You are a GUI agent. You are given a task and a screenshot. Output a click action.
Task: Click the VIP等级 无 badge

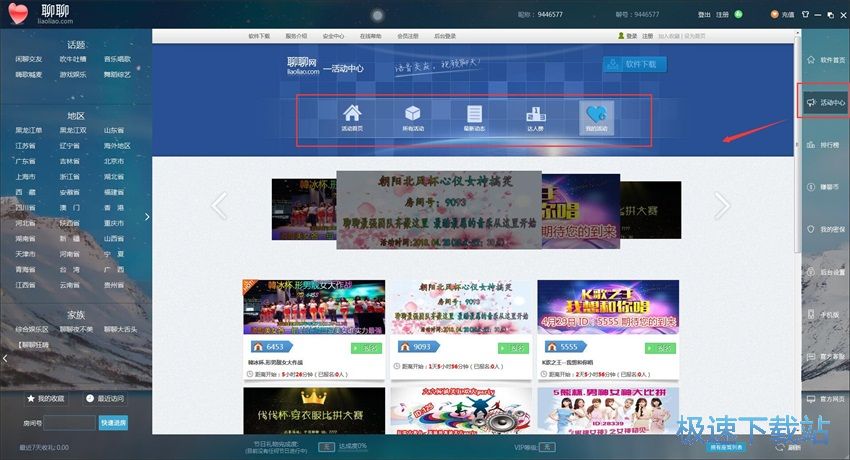(548, 448)
